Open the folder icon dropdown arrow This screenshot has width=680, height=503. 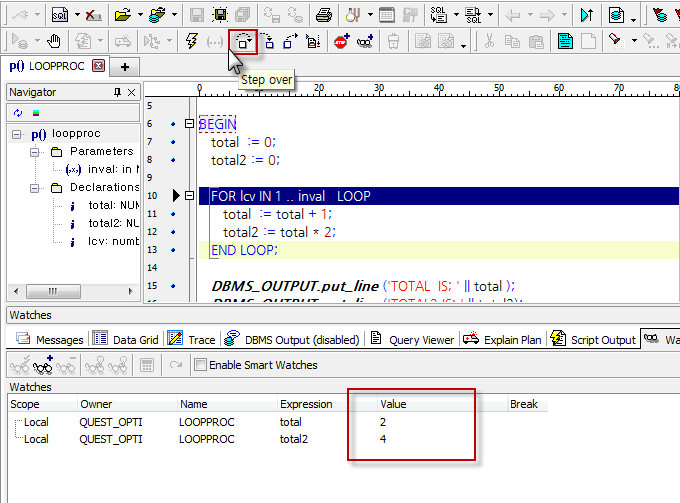pos(139,16)
